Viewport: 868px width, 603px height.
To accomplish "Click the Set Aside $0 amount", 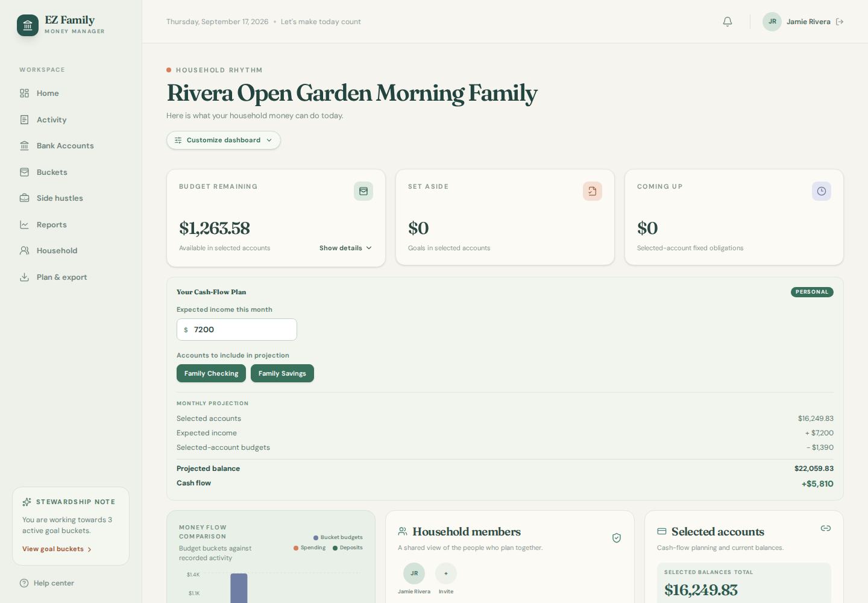I will [418, 228].
